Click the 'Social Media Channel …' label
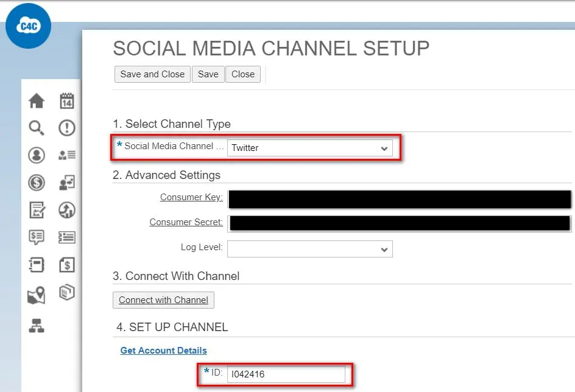This screenshot has height=392, width=575. pyautogui.click(x=174, y=146)
